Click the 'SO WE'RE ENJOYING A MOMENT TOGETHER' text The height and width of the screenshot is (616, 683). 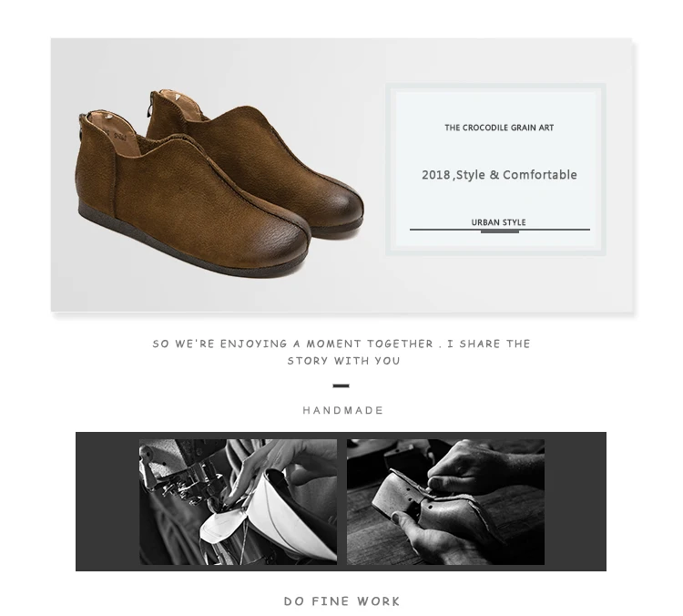tap(292, 344)
